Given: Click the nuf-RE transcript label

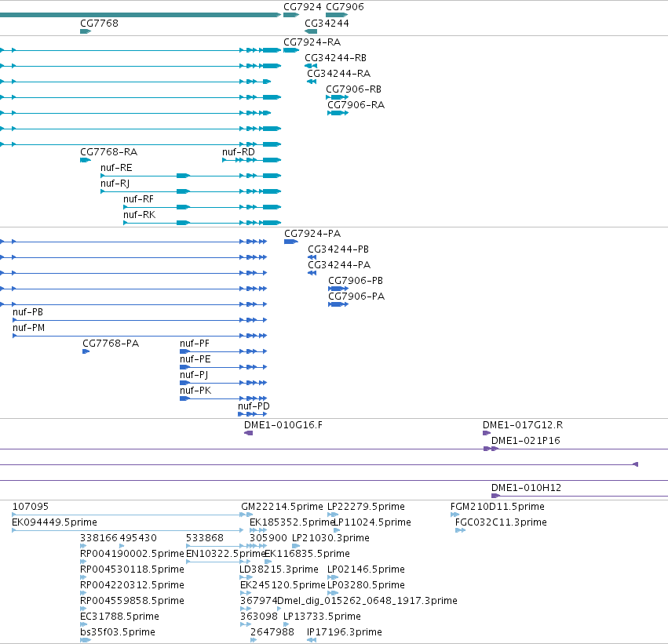Looking at the screenshot, I should [x=116, y=168].
